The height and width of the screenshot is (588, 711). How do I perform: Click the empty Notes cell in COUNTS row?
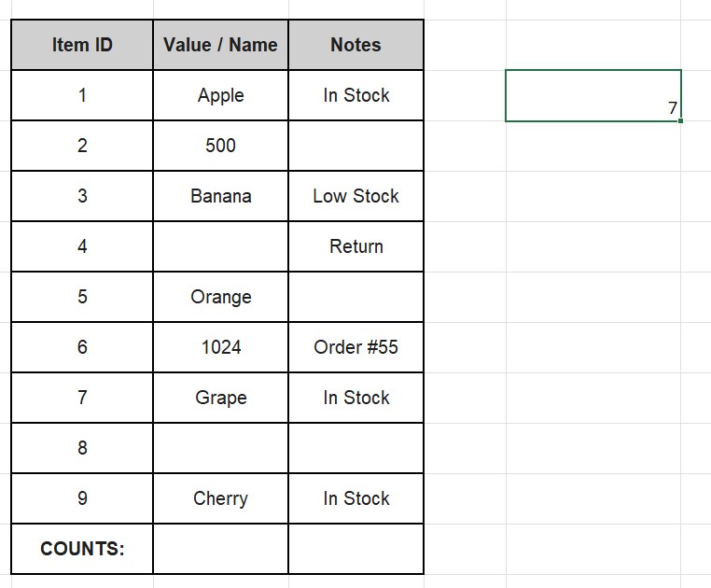coord(355,549)
